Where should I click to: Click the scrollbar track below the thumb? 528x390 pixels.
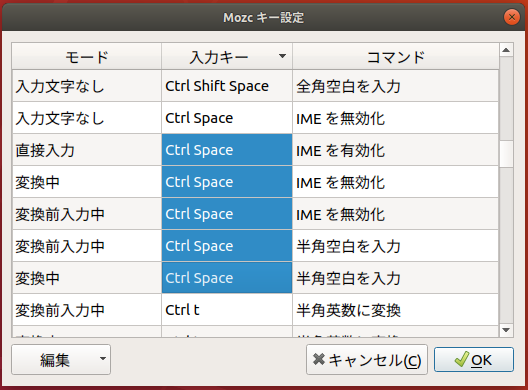506,245
